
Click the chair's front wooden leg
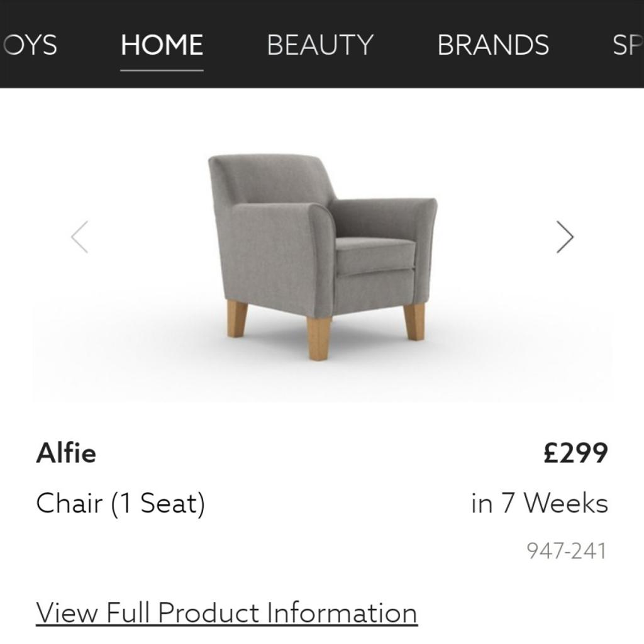[x=319, y=338]
